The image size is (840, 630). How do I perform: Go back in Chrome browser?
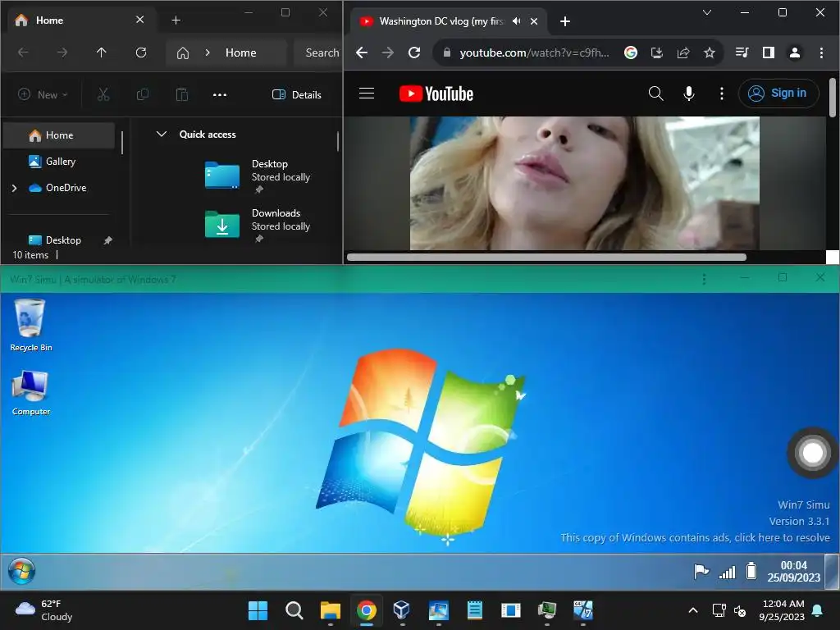tap(362, 52)
